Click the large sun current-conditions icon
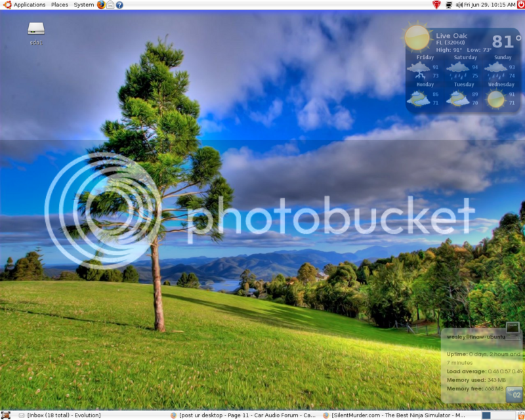The width and height of the screenshot is (525, 420). coord(417,38)
